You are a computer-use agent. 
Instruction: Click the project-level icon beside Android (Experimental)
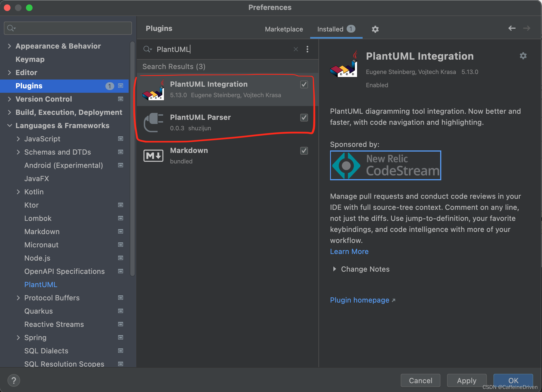click(x=121, y=165)
